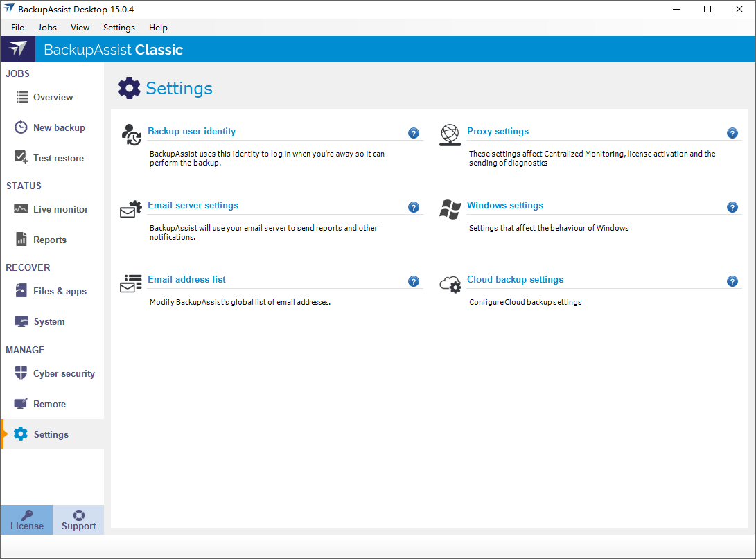Open help for Cloud backup settings
Viewport: 756px width, 559px height.
(732, 281)
